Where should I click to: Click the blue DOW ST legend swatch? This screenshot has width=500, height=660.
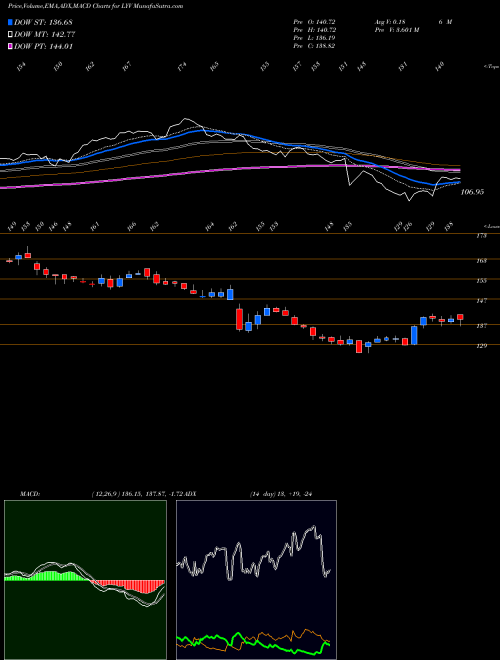pyautogui.click(x=11, y=22)
